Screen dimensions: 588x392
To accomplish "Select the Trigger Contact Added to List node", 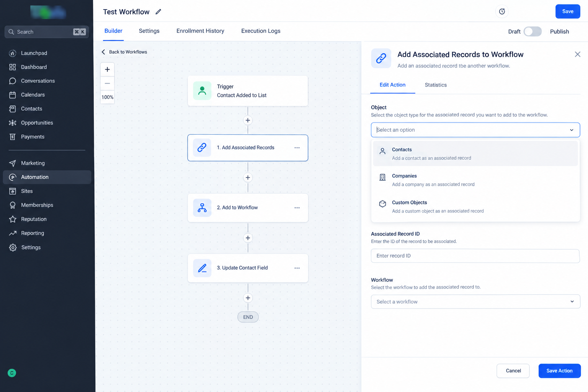I will [x=248, y=91].
